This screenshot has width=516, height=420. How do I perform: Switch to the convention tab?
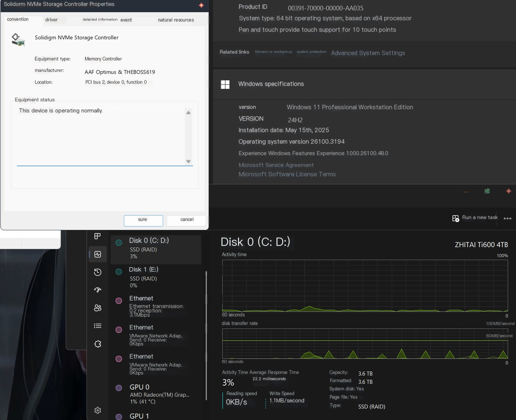tap(18, 19)
